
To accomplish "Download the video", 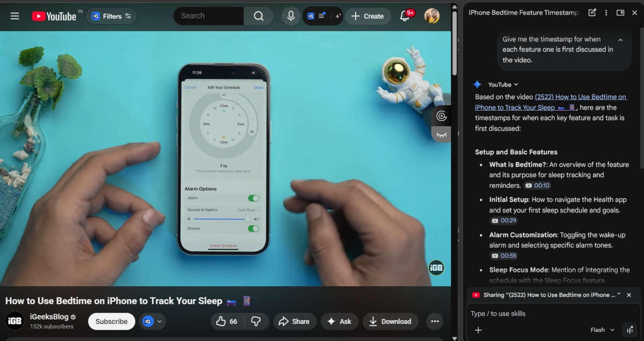I will [390, 321].
